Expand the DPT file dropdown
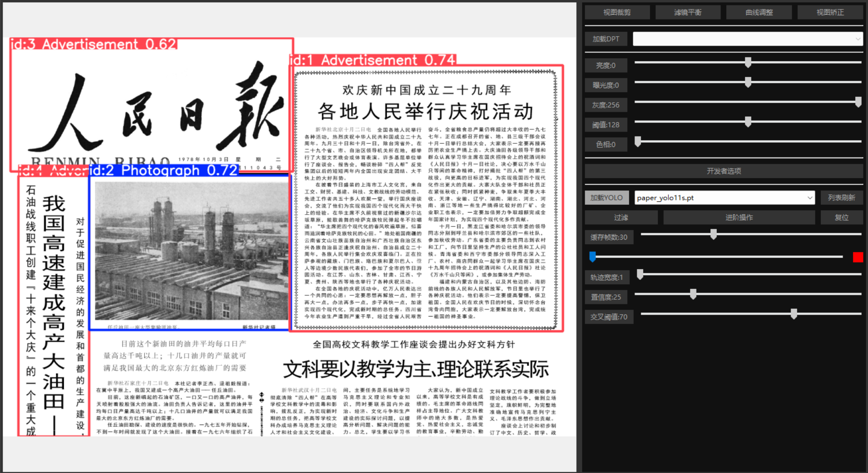 pos(748,39)
